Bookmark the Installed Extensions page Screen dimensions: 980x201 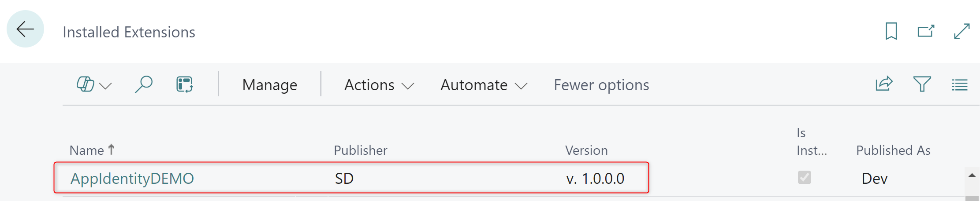pyautogui.click(x=891, y=31)
